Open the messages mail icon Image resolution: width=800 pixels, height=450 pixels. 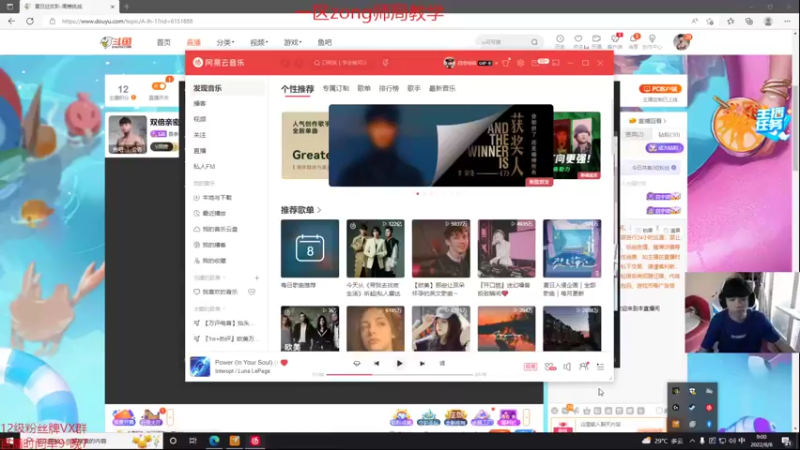[x=536, y=63]
